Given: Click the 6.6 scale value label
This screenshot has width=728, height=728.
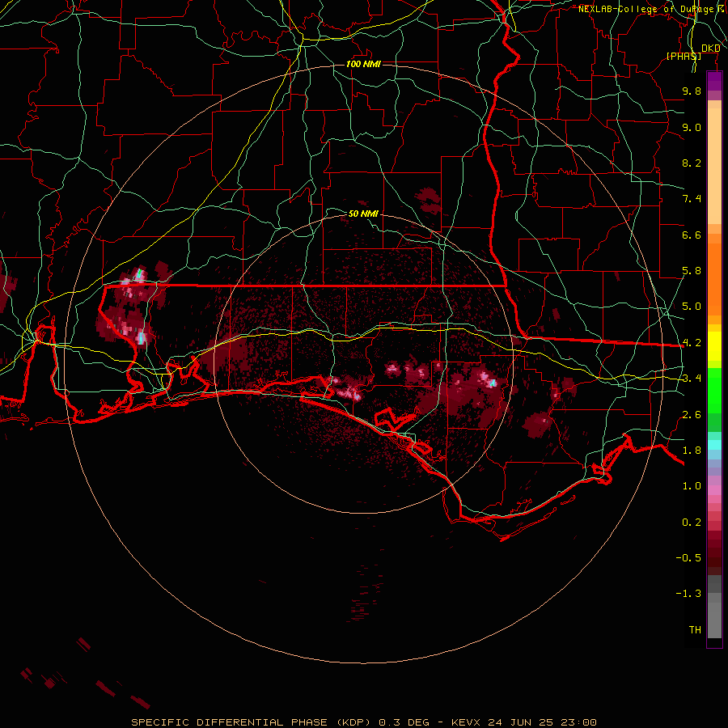Looking at the screenshot, I should click(x=692, y=235).
